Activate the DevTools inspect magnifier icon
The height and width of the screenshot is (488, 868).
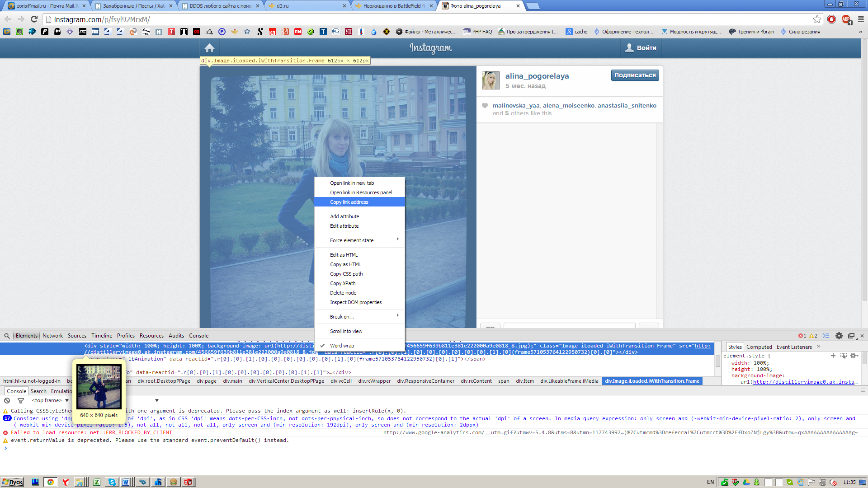7,336
